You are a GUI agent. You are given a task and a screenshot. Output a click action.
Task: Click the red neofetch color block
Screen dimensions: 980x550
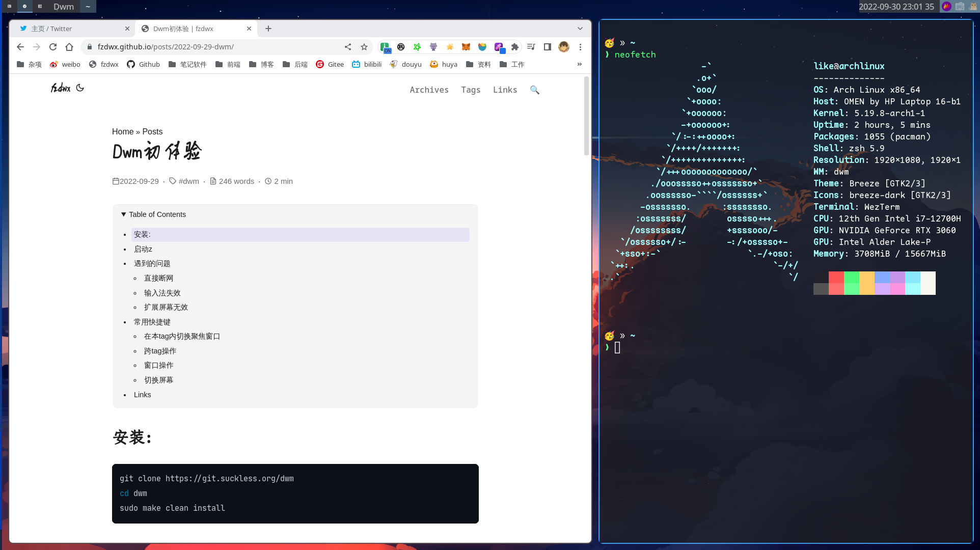click(x=836, y=278)
